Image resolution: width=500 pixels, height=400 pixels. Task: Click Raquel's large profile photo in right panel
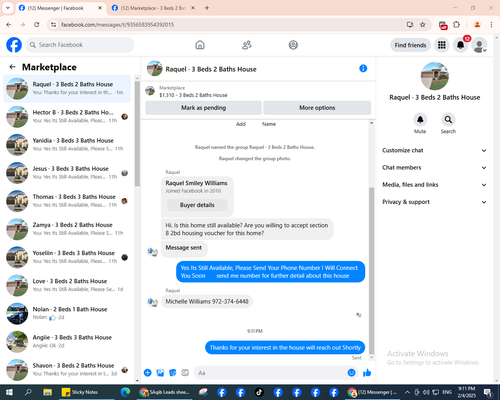click(435, 76)
